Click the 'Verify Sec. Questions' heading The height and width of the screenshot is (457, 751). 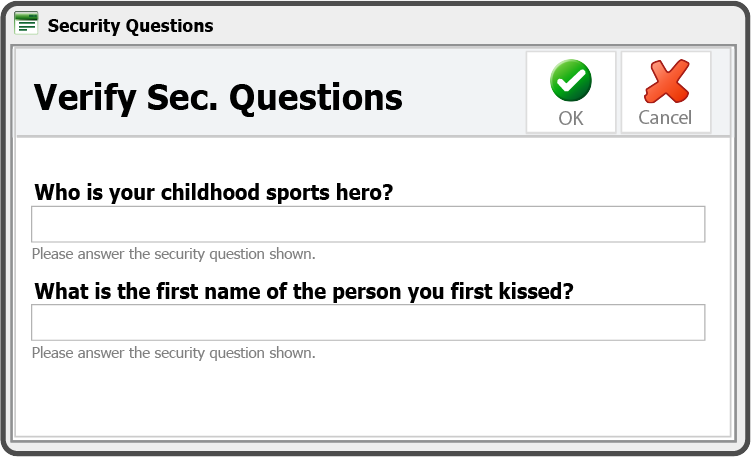218,99
